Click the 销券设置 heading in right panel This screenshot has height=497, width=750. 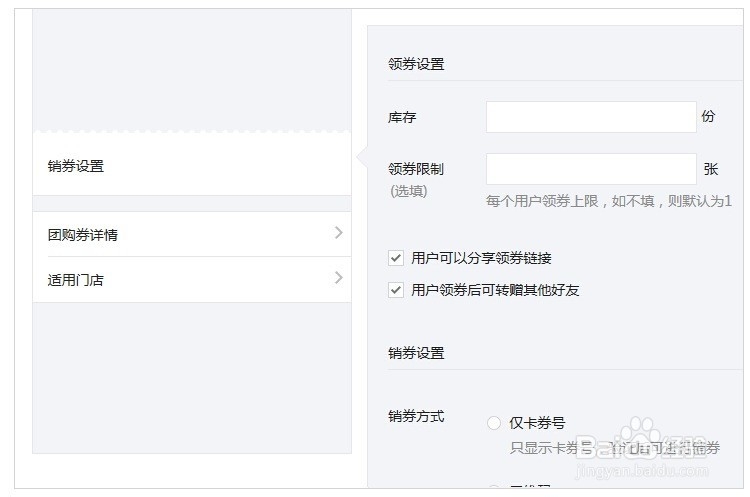(416, 353)
